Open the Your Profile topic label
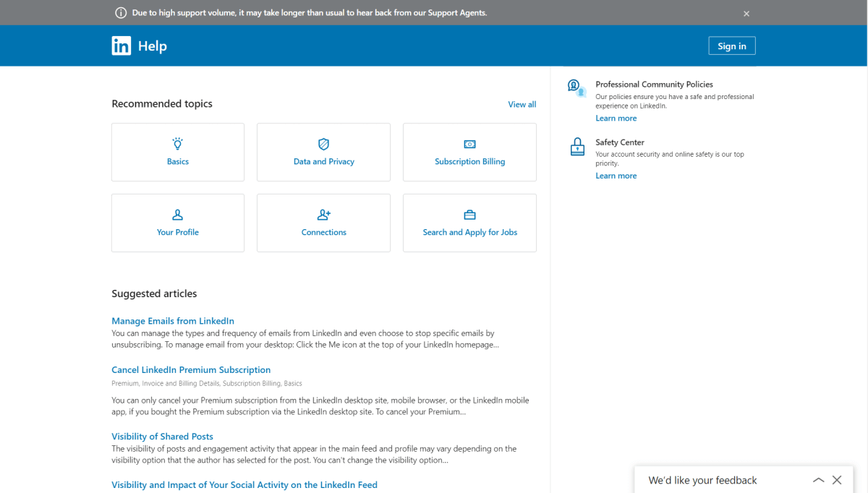This screenshot has width=868, height=493. pos(178,232)
